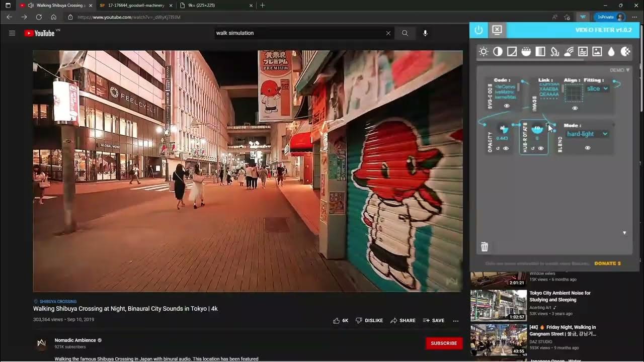Open the blend Mode hard-light dropdown

[x=587, y=134]
